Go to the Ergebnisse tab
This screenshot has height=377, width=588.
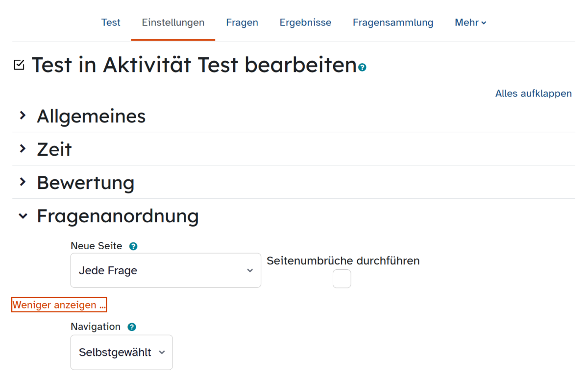[x=305, y=23]
